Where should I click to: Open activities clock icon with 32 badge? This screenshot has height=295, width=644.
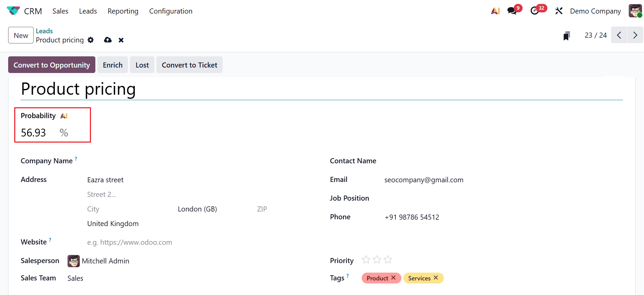535,11
